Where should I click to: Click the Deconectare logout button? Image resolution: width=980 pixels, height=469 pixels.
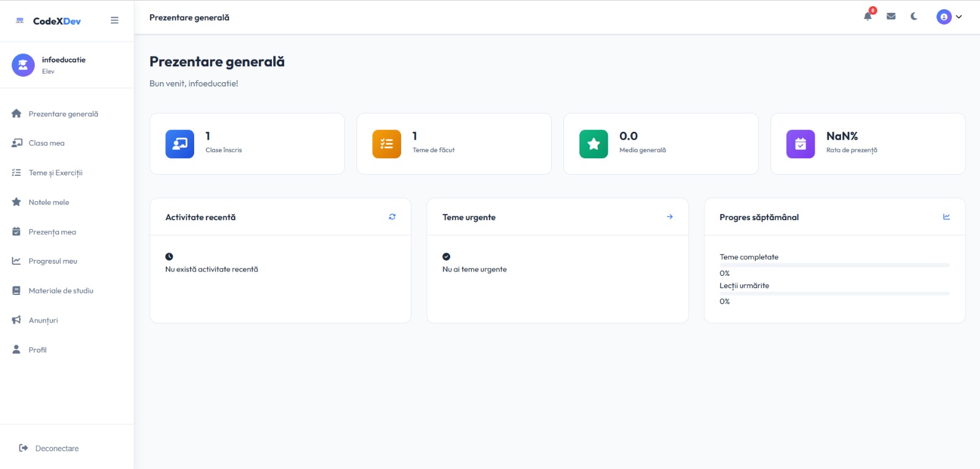pyautogui.click(x=49, y=448)
